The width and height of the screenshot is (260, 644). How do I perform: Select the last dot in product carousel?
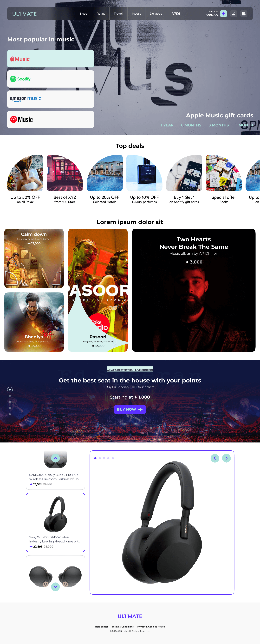pos(113,458)
